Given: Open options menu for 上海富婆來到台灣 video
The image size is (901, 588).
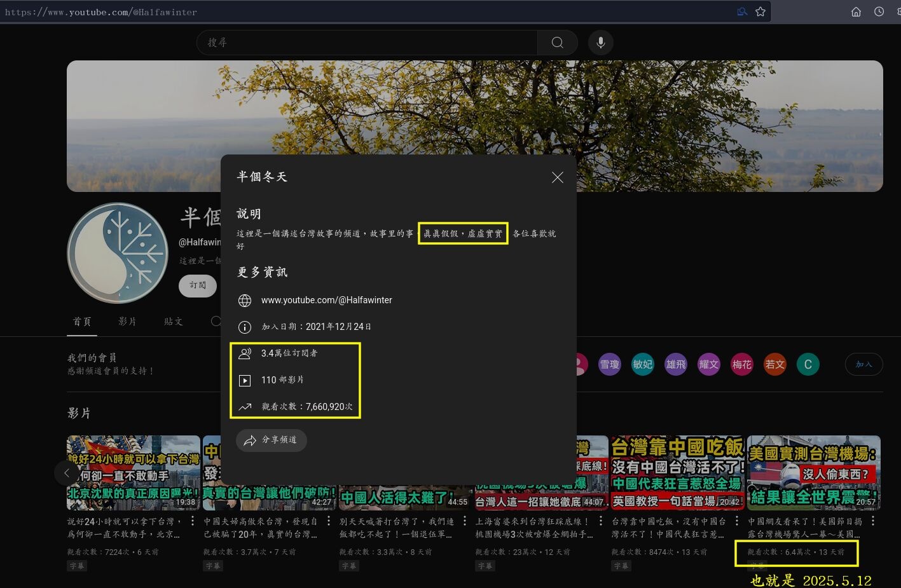Looking at the screenshot, I should tap(601, 521).
